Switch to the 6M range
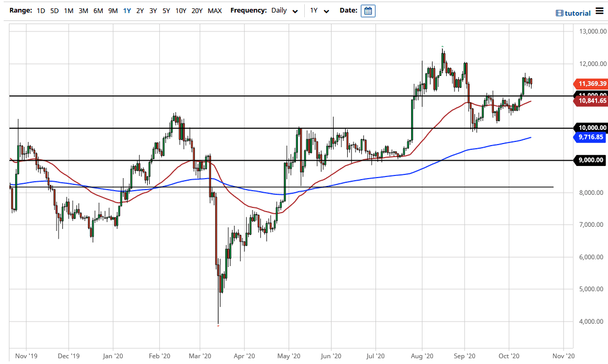This screenshot has height=364, width=608. pyautogui.click(x=97, y=10)
